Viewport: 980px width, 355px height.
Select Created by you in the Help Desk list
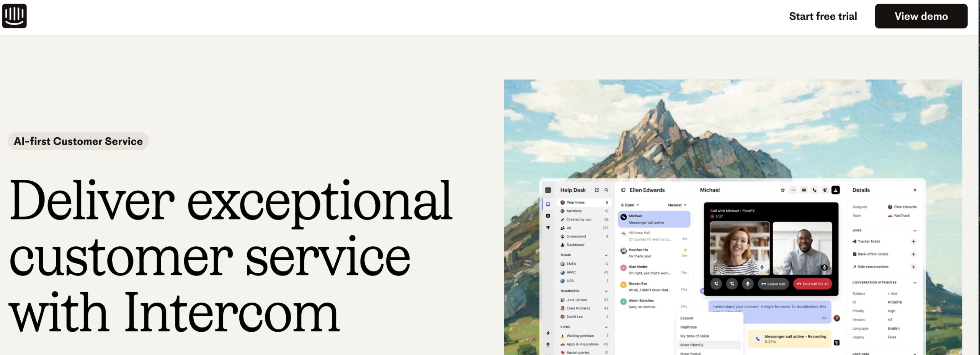584,220
